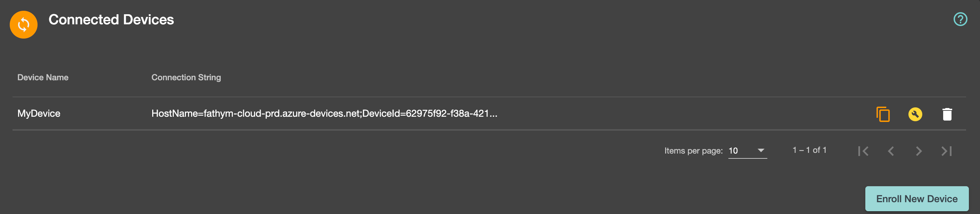This screenshot has height=214, width=980.
Task: Click the yellow wrench icon for MyDevice
Action: (x=915, y=114)
